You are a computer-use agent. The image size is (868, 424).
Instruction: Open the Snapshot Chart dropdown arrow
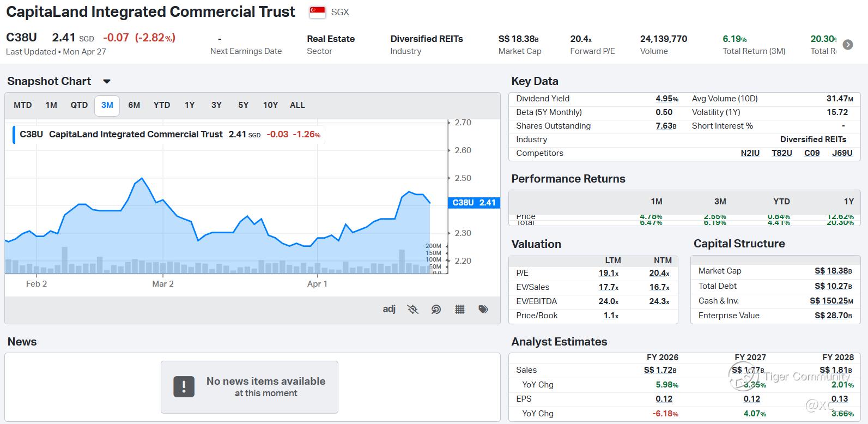(107, 82)
